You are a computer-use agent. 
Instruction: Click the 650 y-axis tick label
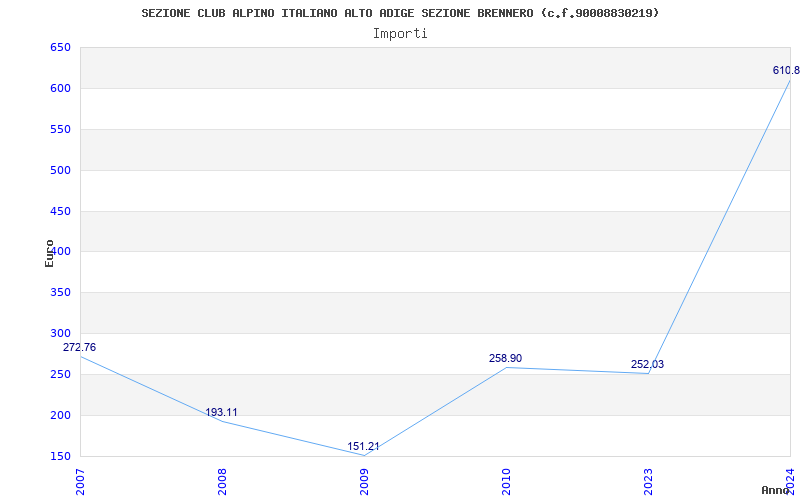pos(60,47)
